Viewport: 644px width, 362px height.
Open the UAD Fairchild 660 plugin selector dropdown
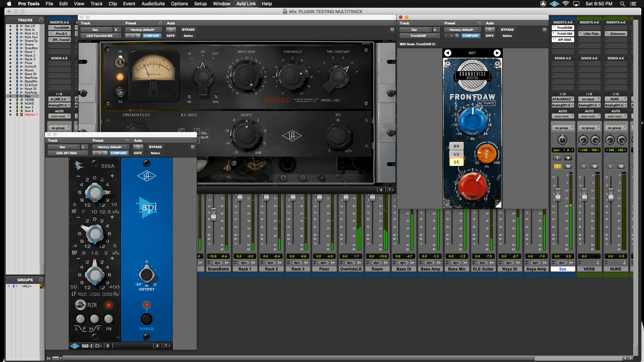(101, 36)
